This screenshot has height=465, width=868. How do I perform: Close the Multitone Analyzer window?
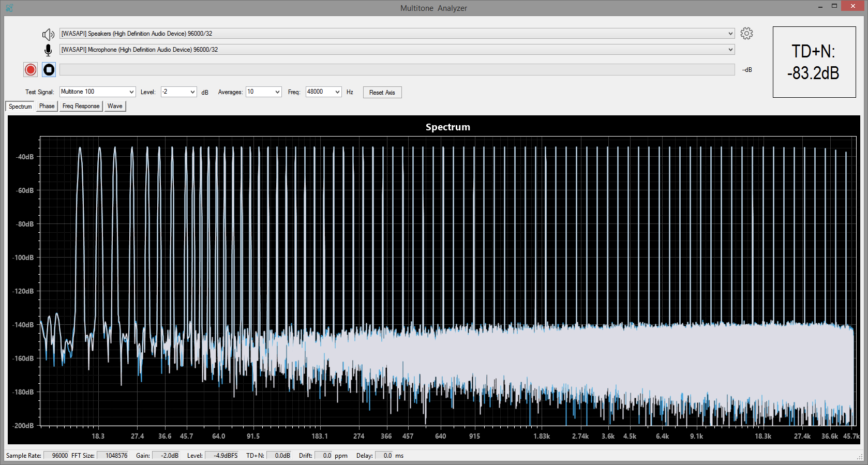point(853,6)
